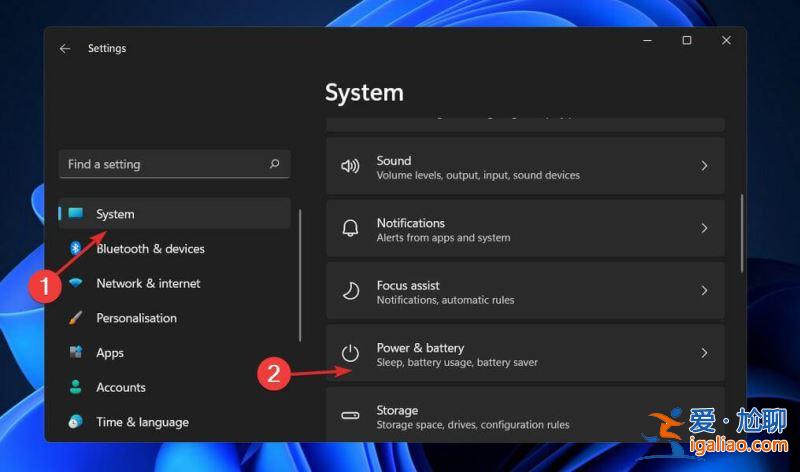
Task: Click the Sound speaker icon
Action: pos(350,166)
